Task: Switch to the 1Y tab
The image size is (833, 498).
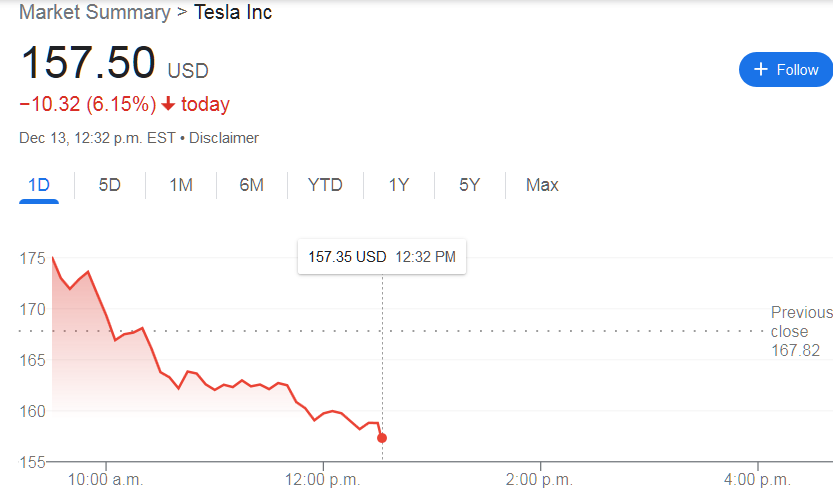Action: pyautogui.click(x=399, y=185)
